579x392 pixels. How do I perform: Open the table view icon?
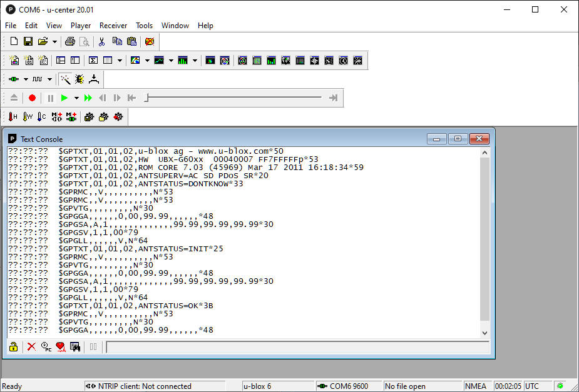click(108, 61)
